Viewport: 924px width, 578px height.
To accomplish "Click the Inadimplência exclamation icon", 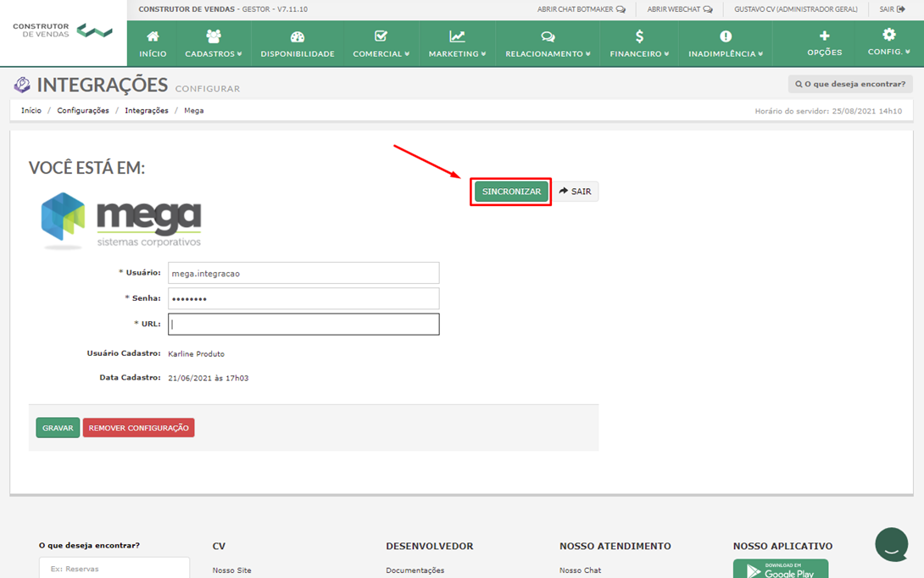I will point(726,36).
